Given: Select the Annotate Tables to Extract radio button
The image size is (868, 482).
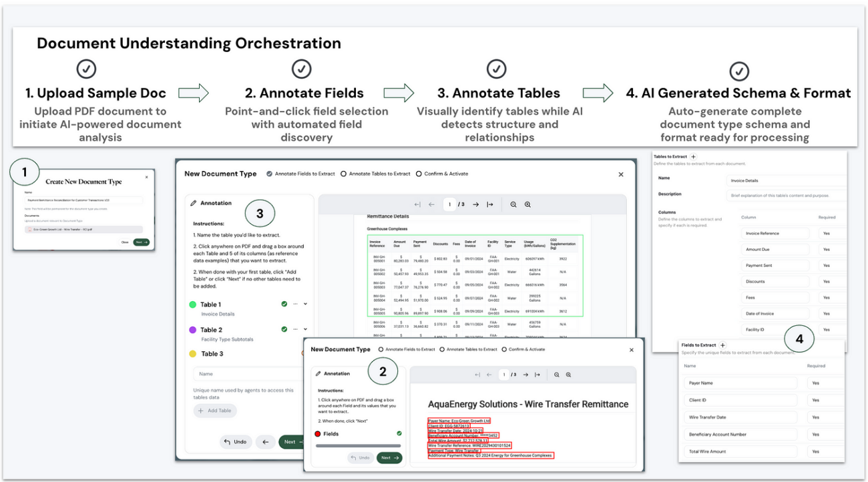Looking at the screenshot, I should (343, 174).
